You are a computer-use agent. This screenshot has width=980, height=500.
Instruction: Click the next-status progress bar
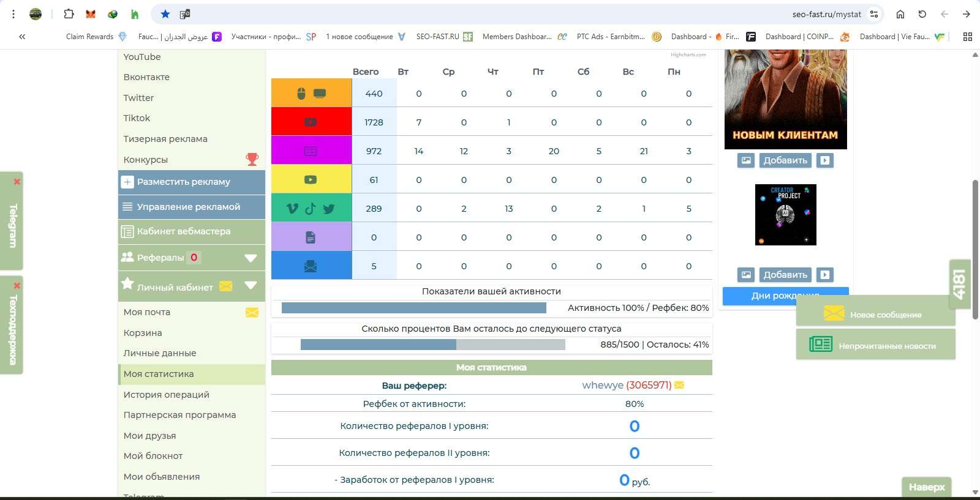coord(432,345)
